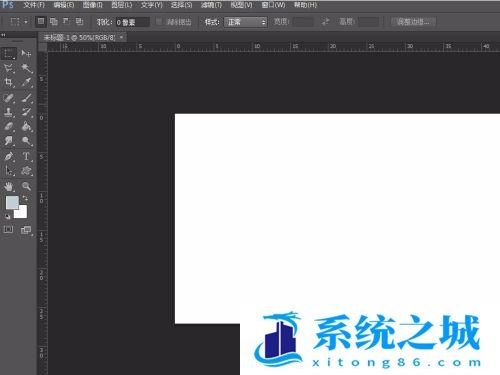
Task: Select the Paint Bucket tool
Action: coord(26,126)
